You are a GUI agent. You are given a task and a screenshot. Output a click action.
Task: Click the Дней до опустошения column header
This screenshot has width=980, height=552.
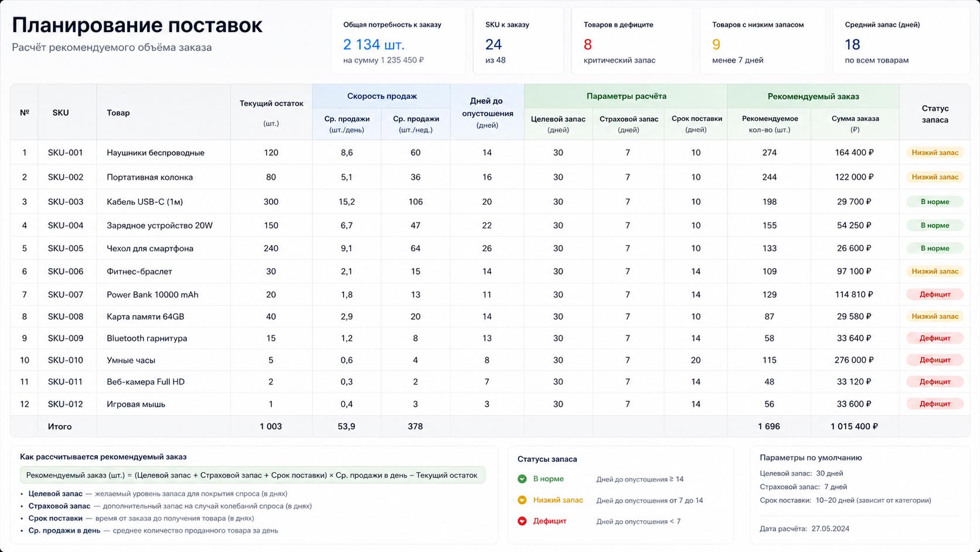tap(487, 112)
